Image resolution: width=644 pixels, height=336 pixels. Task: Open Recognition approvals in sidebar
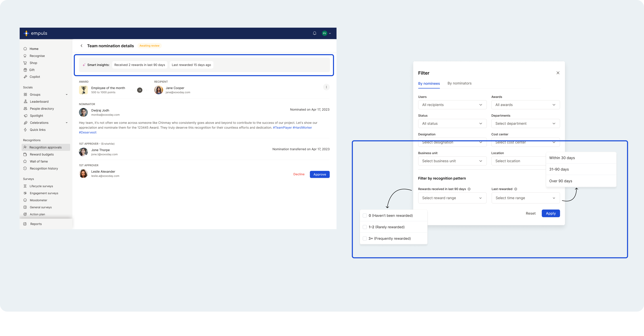(46, 147)
